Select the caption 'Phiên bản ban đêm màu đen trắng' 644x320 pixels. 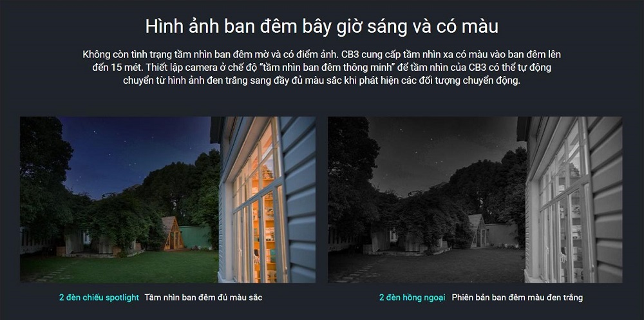coord(517,297)
